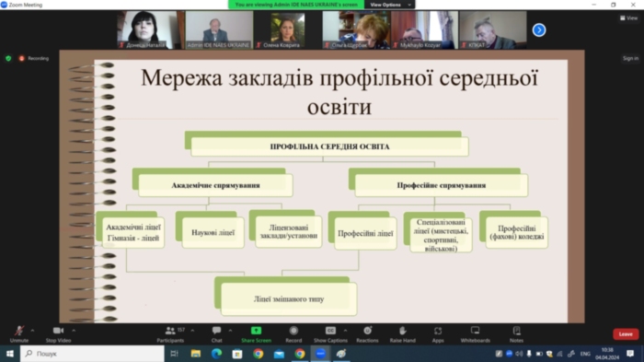The width and height of the screenshot is (644, 362).
Task: Toggle Show Captions on
Action: coord(330,334)
